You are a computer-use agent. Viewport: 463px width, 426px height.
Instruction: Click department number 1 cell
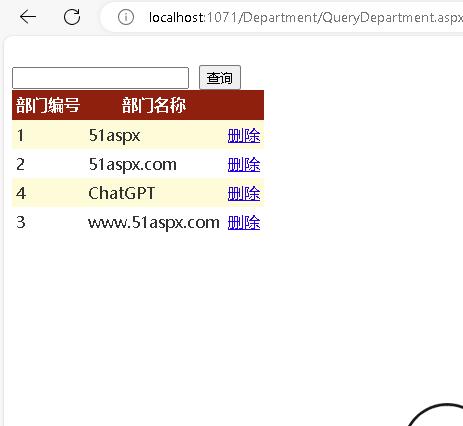(x=21, y=135)
